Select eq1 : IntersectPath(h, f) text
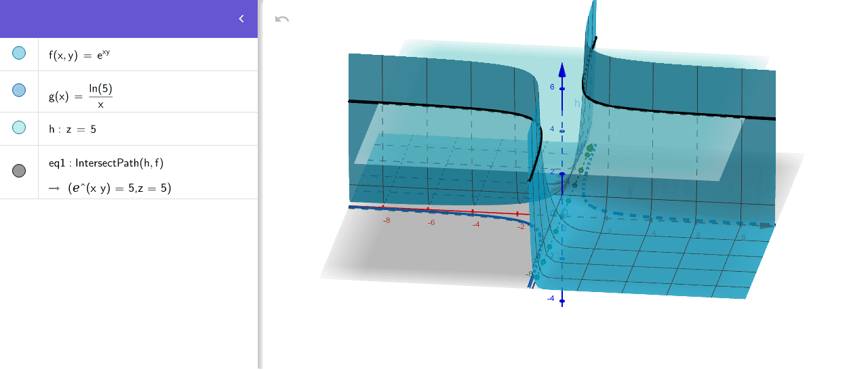Viewport: 868px width, 370px height. pos(106,163)
